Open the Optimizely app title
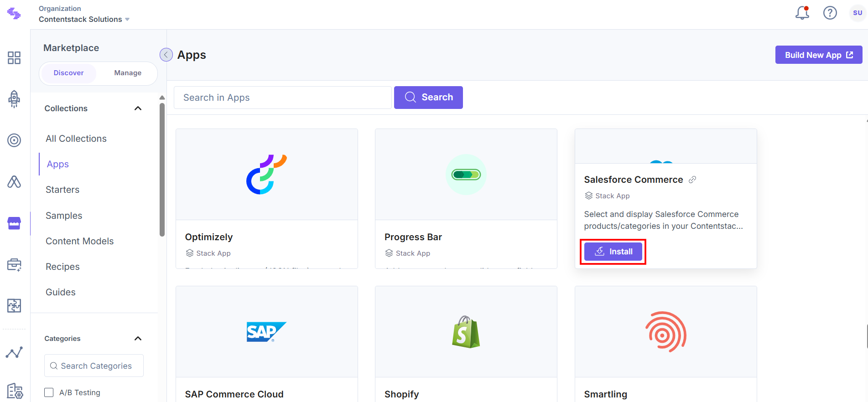Viewport: 868px width, 402px height. pos(209,237)
